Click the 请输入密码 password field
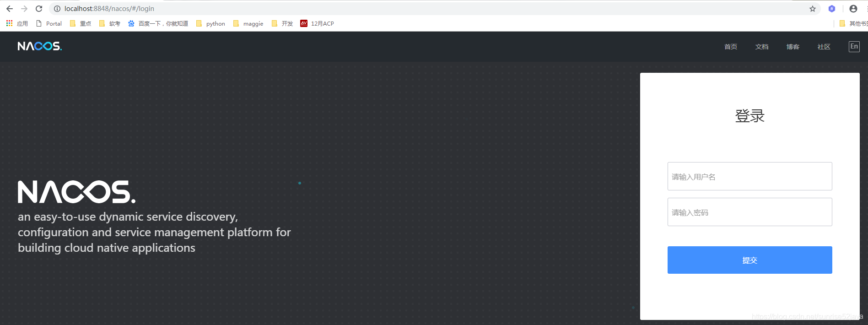Screen dimensions: 868x325 pos(749,212)
